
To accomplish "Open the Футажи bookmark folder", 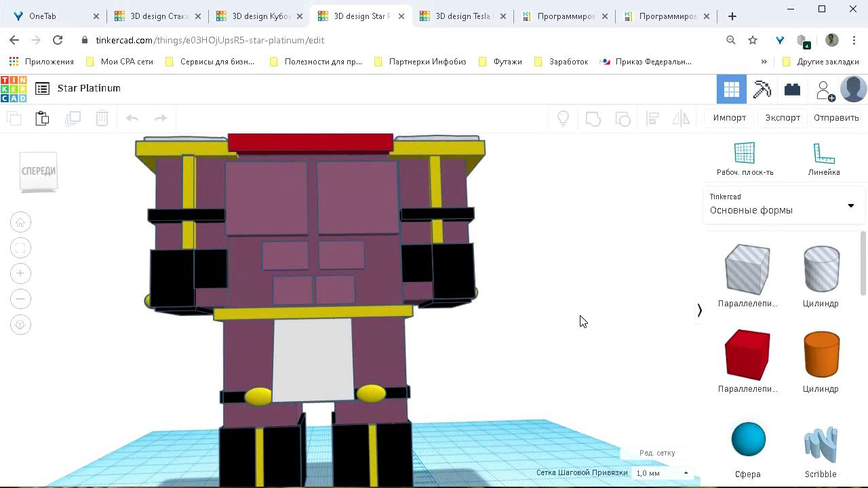I will point(500,62).
